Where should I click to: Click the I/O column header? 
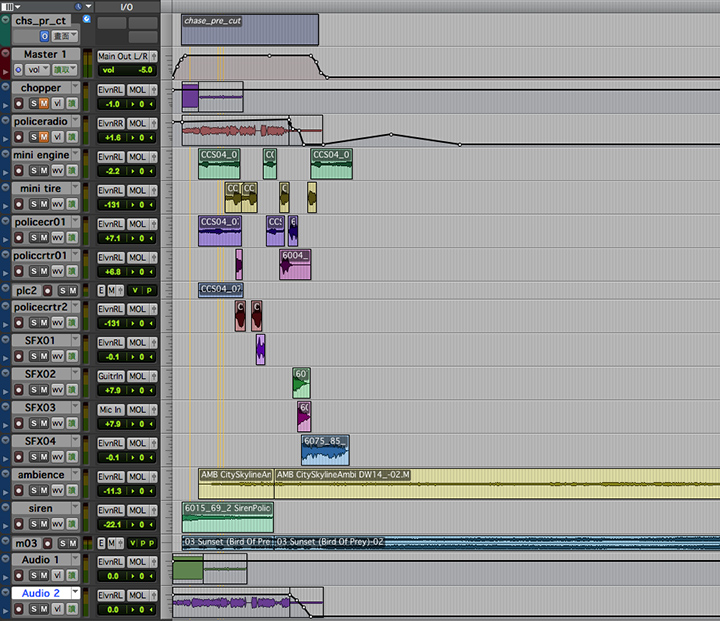[x=125, y=6]
